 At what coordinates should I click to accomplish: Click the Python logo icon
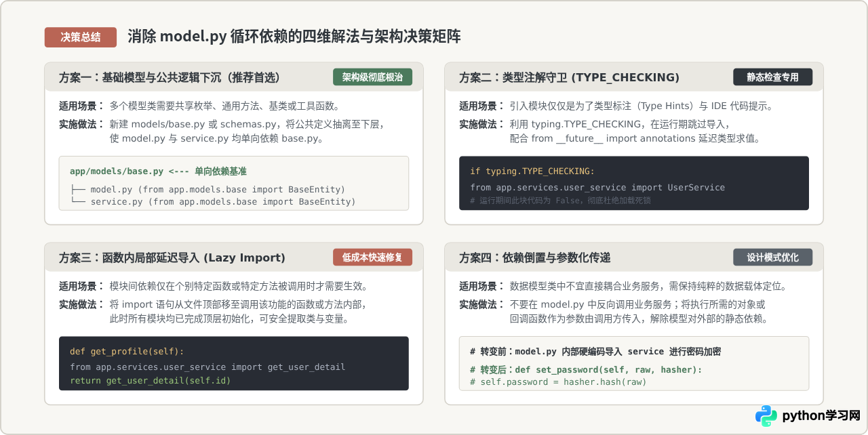766,416
